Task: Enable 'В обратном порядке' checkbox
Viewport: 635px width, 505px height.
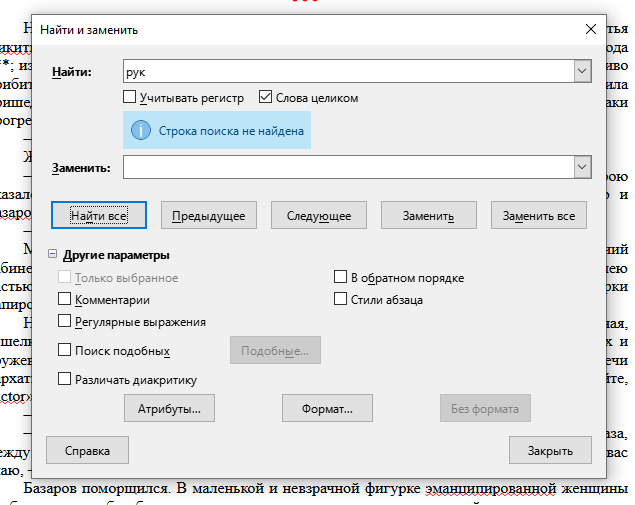Action: pos(340,278)
